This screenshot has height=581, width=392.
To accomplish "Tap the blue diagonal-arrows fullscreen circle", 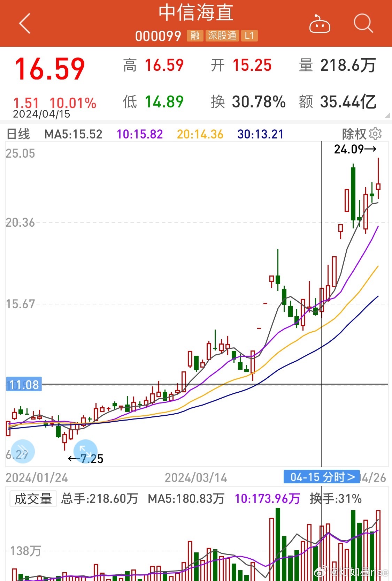I will coord(85,451).
